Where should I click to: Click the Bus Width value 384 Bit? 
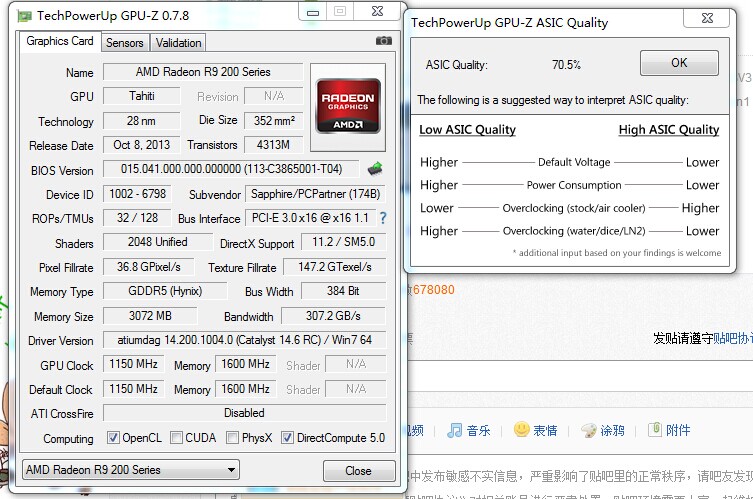(x=343, y=291)
